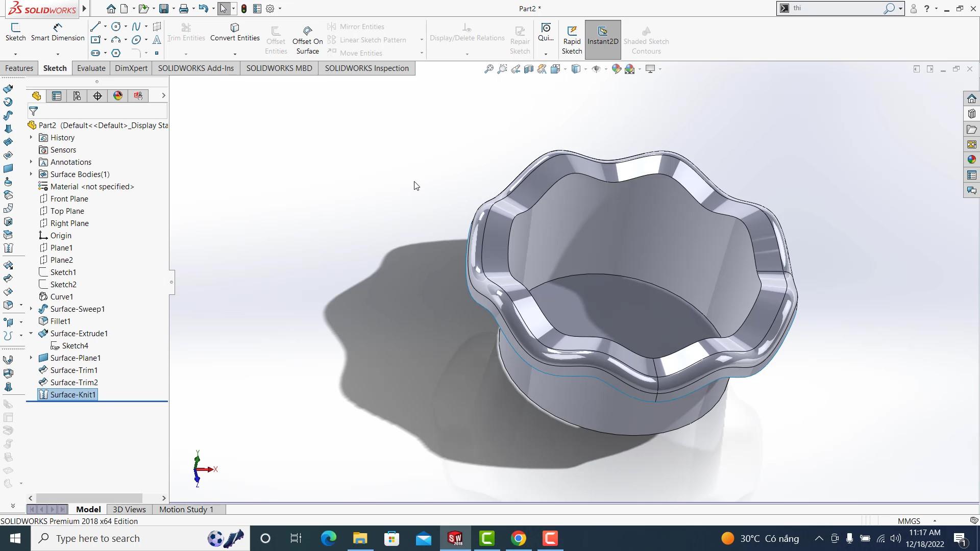Click the Smart Dimension tool
The image size is (980, 551).
click(57, 32)
